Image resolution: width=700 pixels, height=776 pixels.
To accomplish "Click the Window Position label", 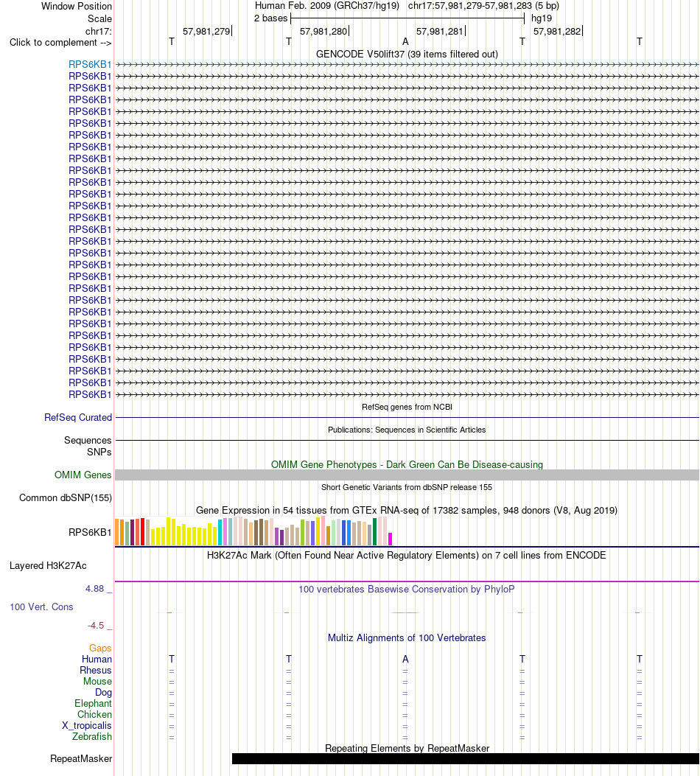I will pyautogui.click(x=76, y=7).
